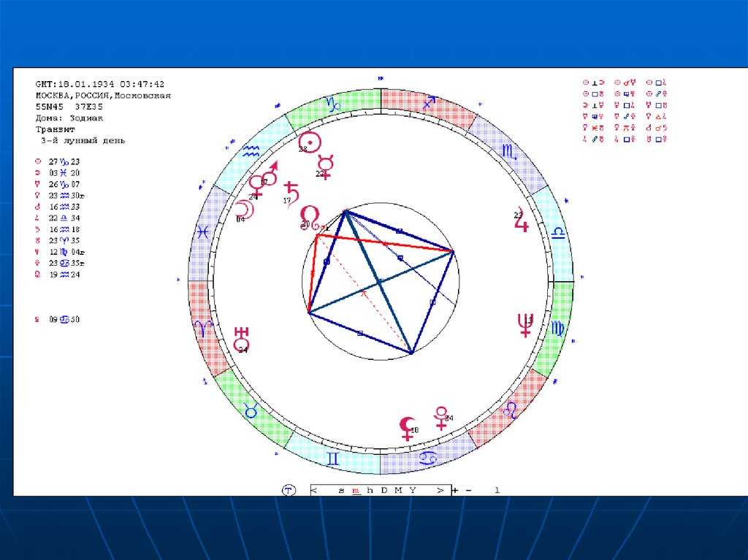Click the Taurus sign on the zodiac ring
The width and height of the screenshot is (748, 560).
(x=251, y=410)
